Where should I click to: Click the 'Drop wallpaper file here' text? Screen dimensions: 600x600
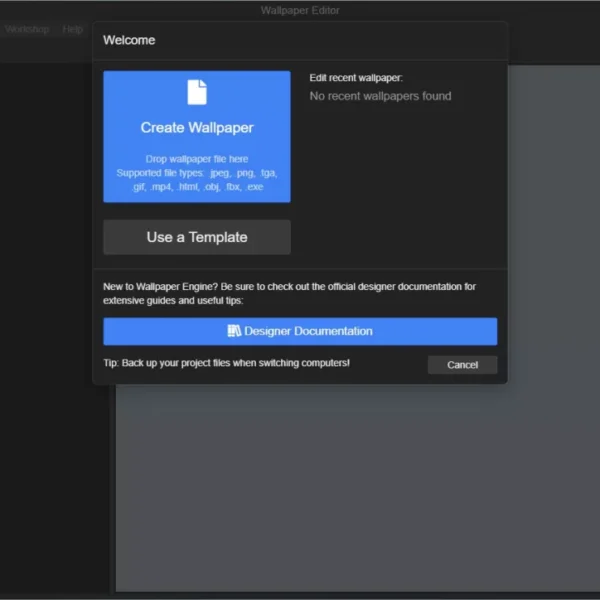tap(197, 159)
